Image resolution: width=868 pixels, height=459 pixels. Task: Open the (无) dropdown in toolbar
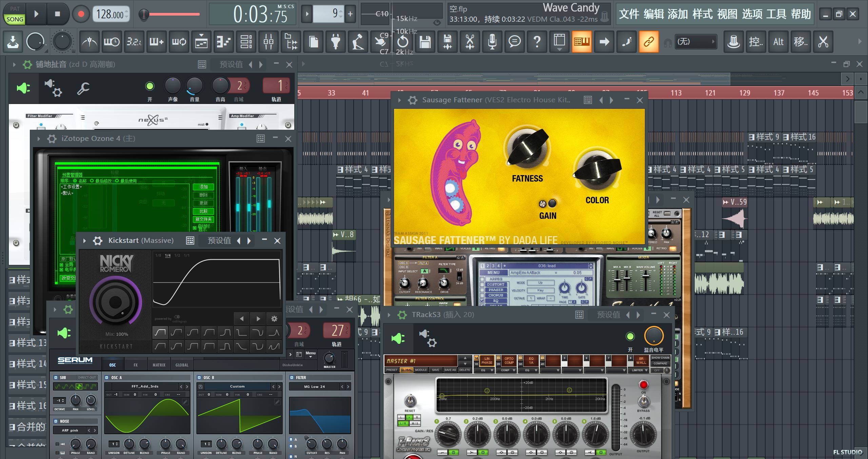[x=695, y=42]
